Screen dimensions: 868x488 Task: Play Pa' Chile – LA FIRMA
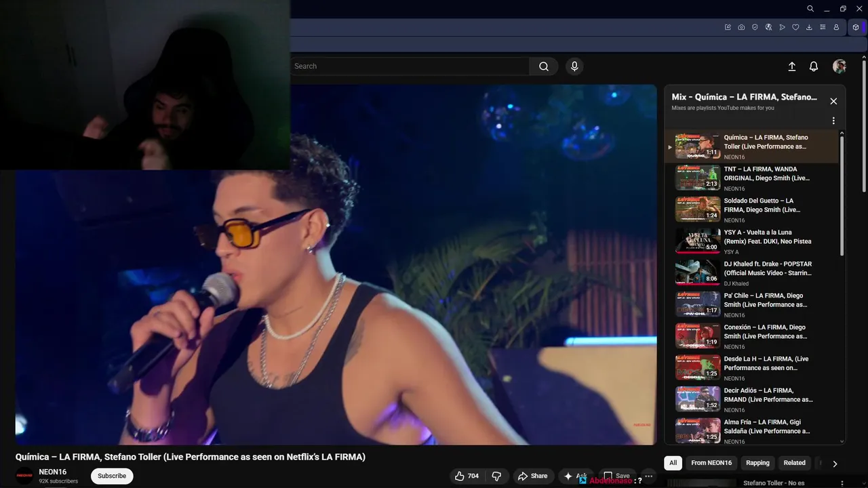(753, 305)
